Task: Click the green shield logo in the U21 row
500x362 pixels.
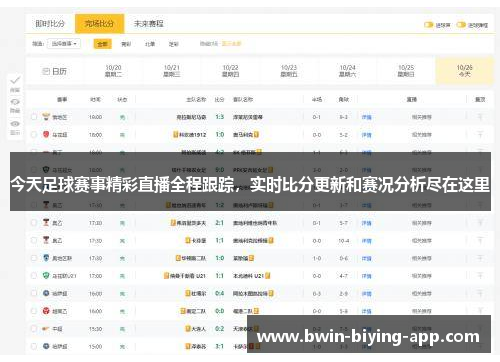Action: pyautogui.click(x=46, y=275)
